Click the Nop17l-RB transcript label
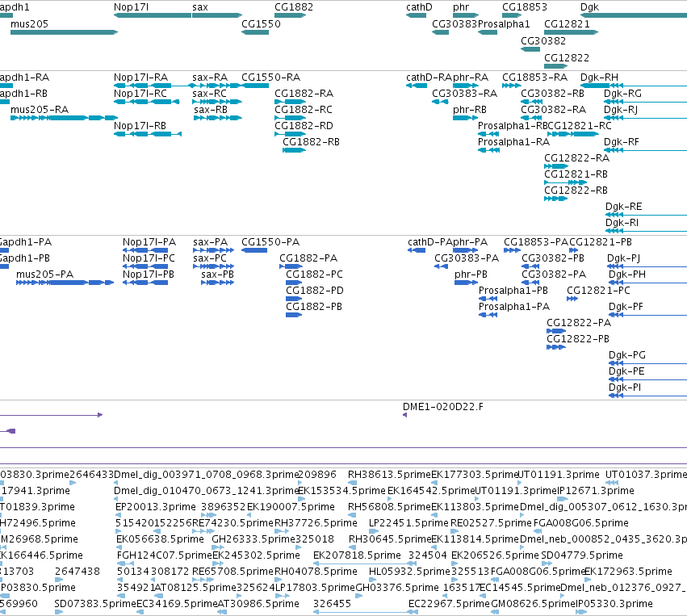Screen dimensions: 687x616 point(140,126)
